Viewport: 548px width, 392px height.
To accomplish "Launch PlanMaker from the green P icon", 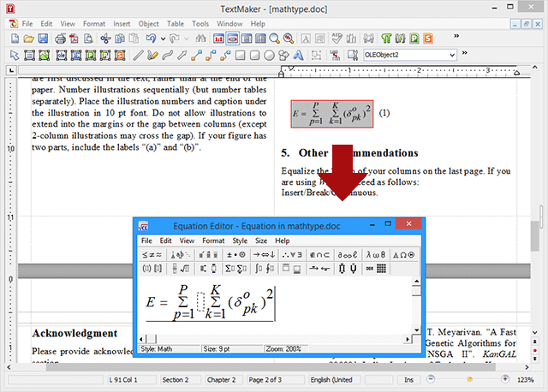I will point(414,39).
